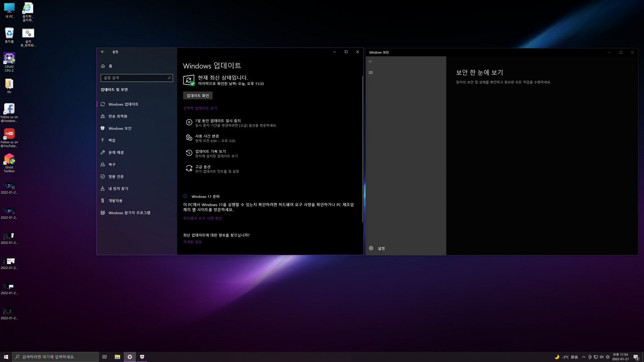Image resolution: width=644 pixels, height=362 pixels.
Task: Open 자세한 정보 link
Action: pos(193,242)
